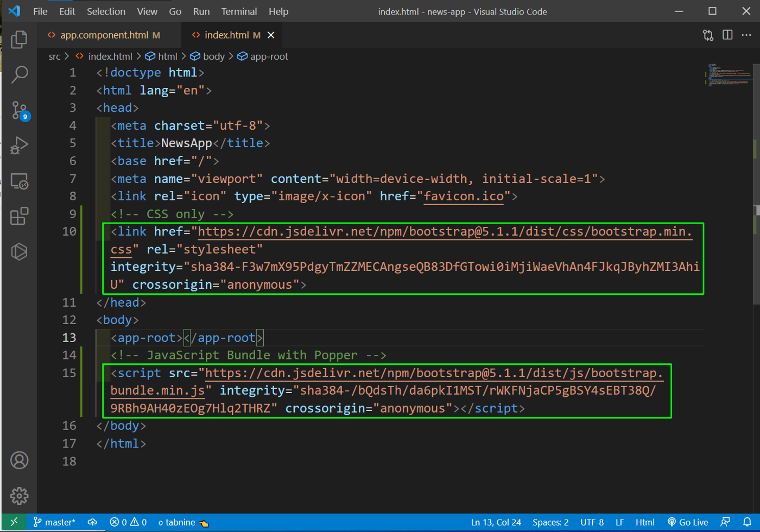
Task: Click the empty line 18 in editor
Action: [x=400, y=461]
